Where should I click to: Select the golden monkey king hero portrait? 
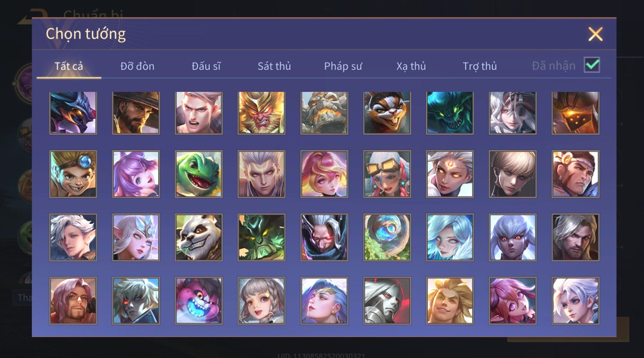(x=262, y=113)
